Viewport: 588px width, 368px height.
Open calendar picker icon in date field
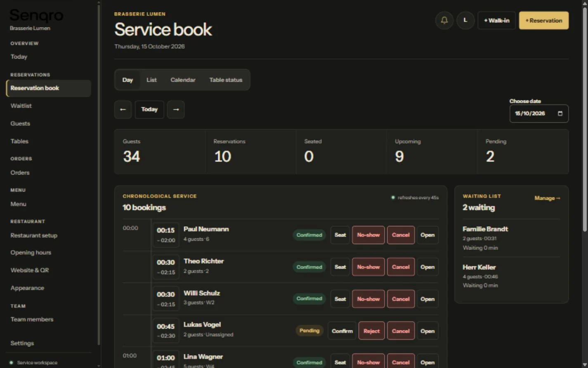click(x=560, y=114)
